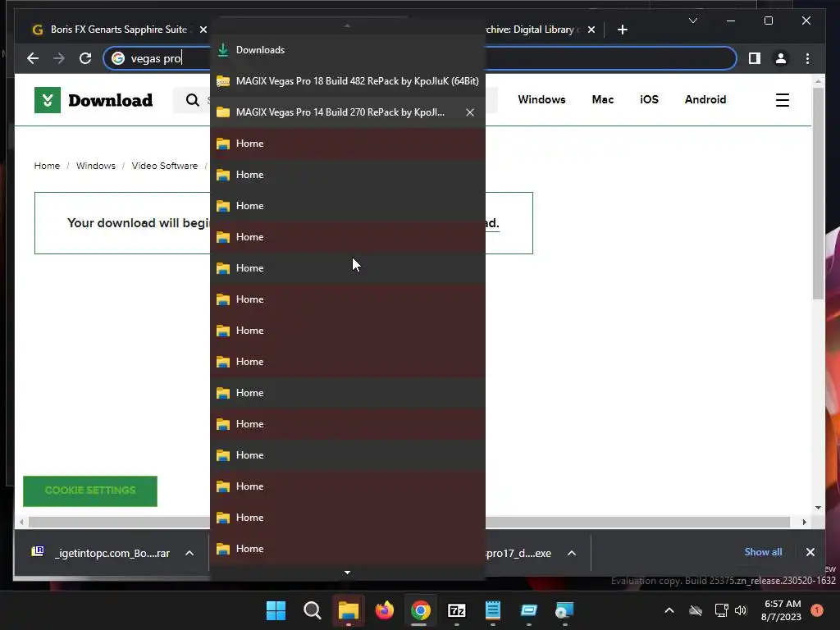This screenshot has height=630, width=840.
Task: Open the tab search chevron
Action: coord(692,21)
